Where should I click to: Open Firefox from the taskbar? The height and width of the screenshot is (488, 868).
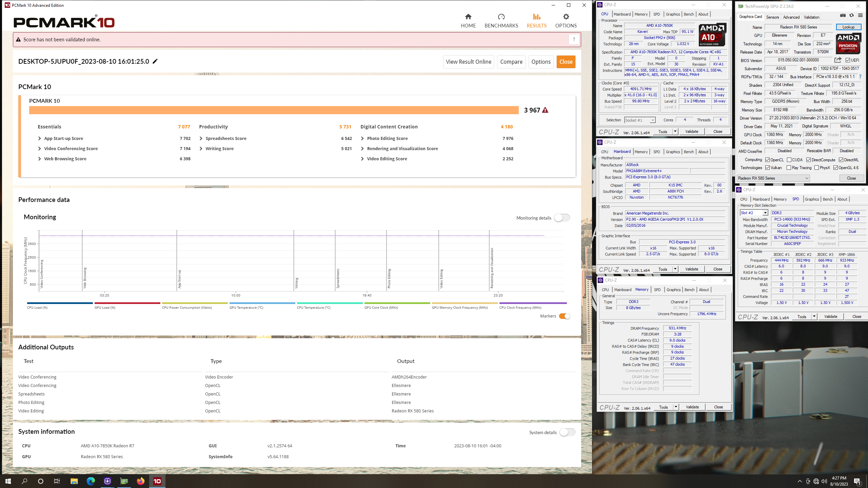click(140, 481)
